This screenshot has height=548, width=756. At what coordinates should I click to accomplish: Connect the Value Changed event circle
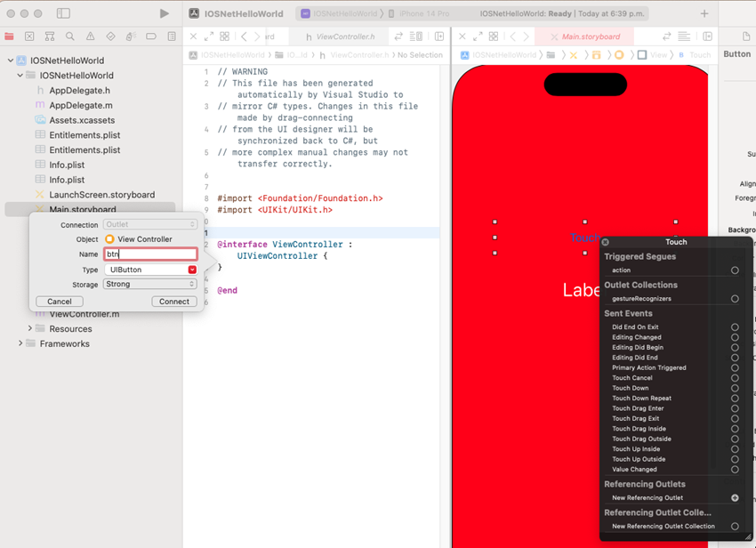tap(736, 469)
